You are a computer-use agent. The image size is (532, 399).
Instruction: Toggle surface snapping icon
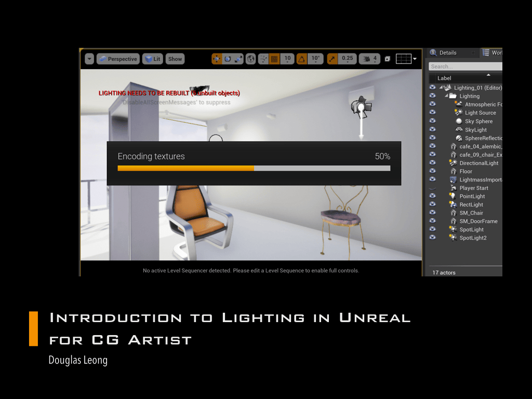[263, 59]
